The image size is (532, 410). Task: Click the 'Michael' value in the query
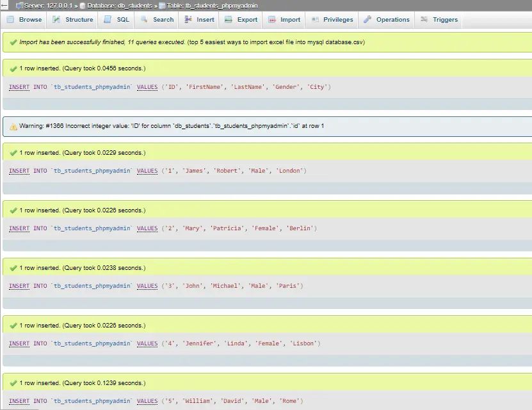(225, 286)
